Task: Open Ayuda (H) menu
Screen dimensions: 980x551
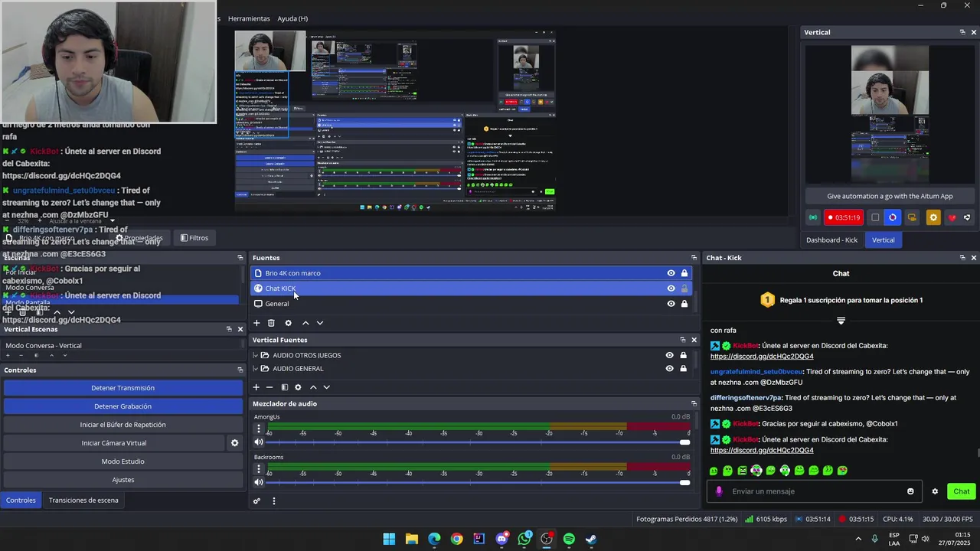Action: pyautogui.click(x=292, y=18)
